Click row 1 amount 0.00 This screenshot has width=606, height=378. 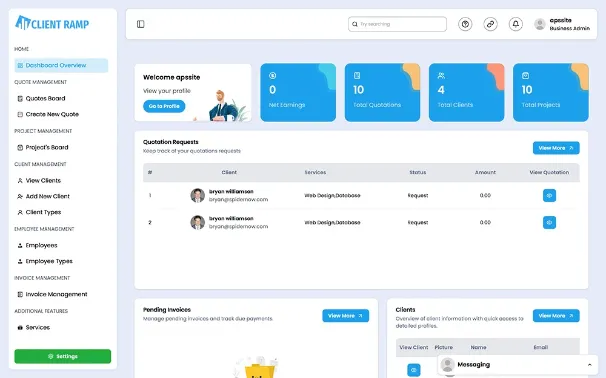(x=485, y=196)
